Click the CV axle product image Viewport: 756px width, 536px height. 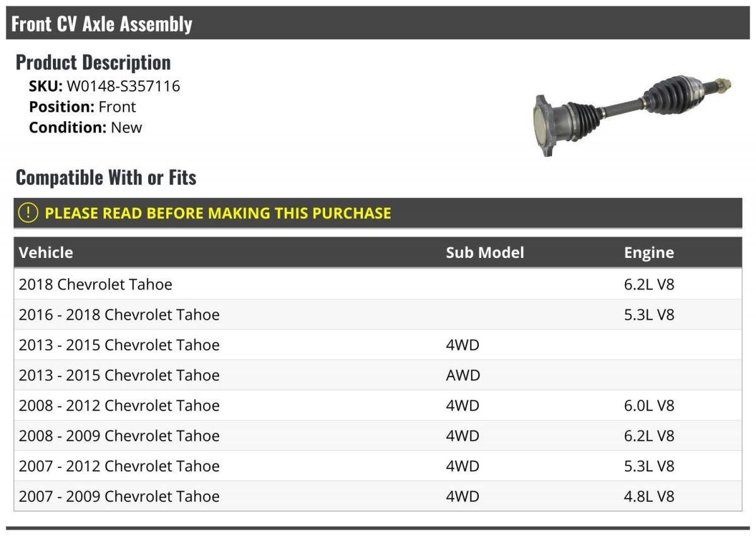tap(632, 115)
